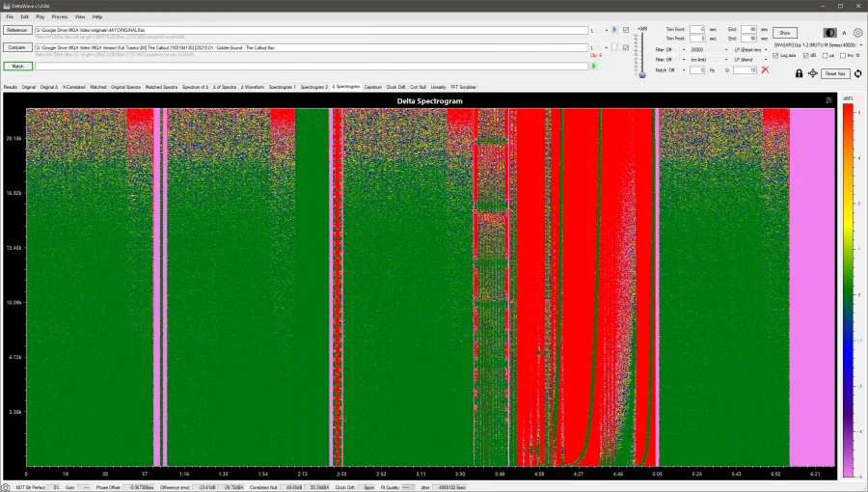This screenshot has width=868, height=492.
Task: Open the Process menu
Action: [60, 16]
